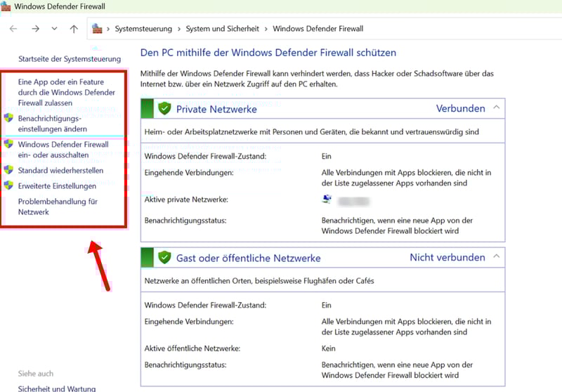Open the recent locations dropdown chevron
Viewport: 562px width, 392px height.
click(54, 29)
